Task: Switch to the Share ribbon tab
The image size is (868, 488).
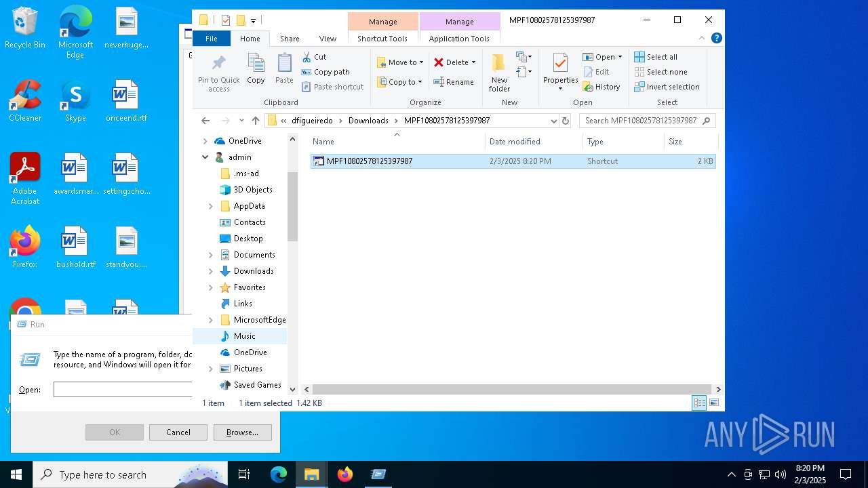Action: 290,39
